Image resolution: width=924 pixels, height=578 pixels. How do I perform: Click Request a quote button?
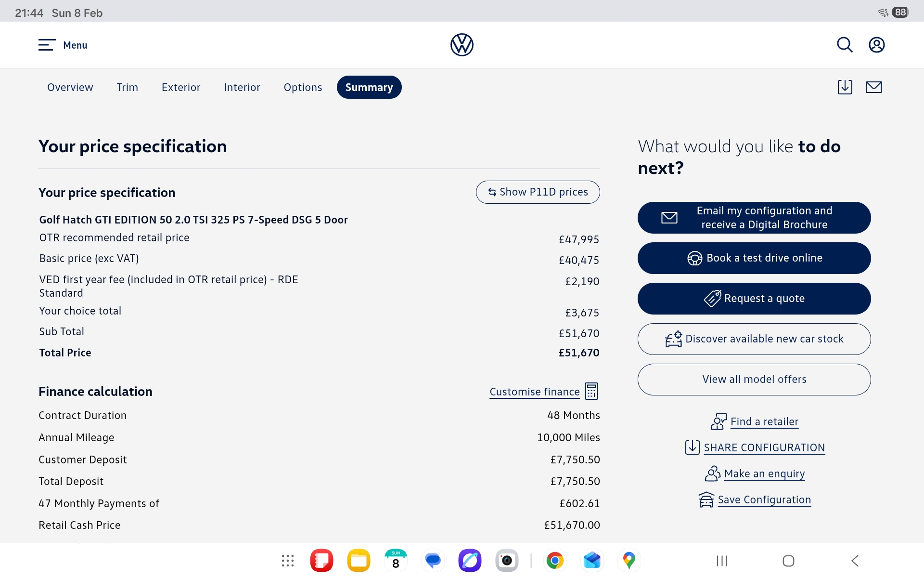coord(754,299)
